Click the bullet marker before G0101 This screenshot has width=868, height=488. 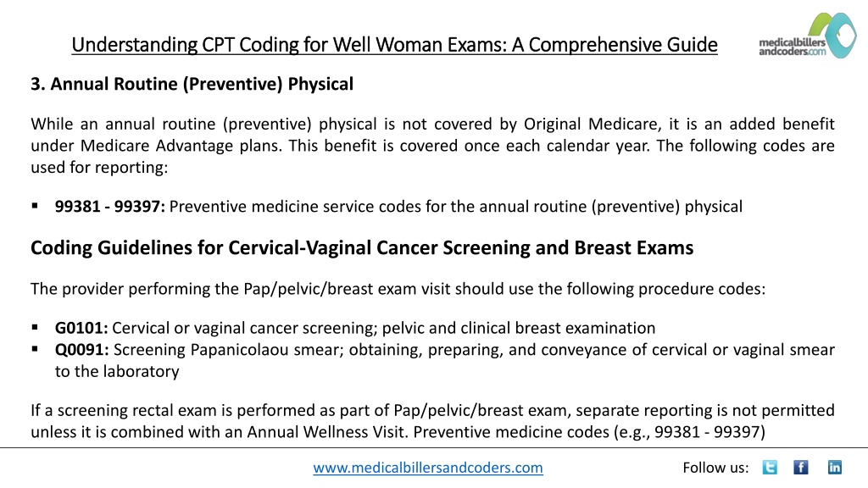pyautogui.click(x=35, y=328)
